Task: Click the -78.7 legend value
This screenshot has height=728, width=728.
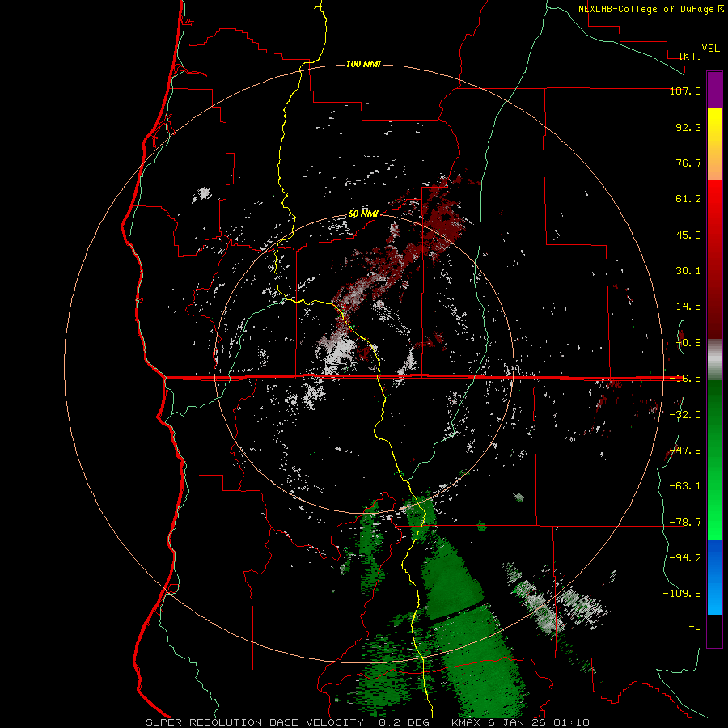Action: pos(685,523)
